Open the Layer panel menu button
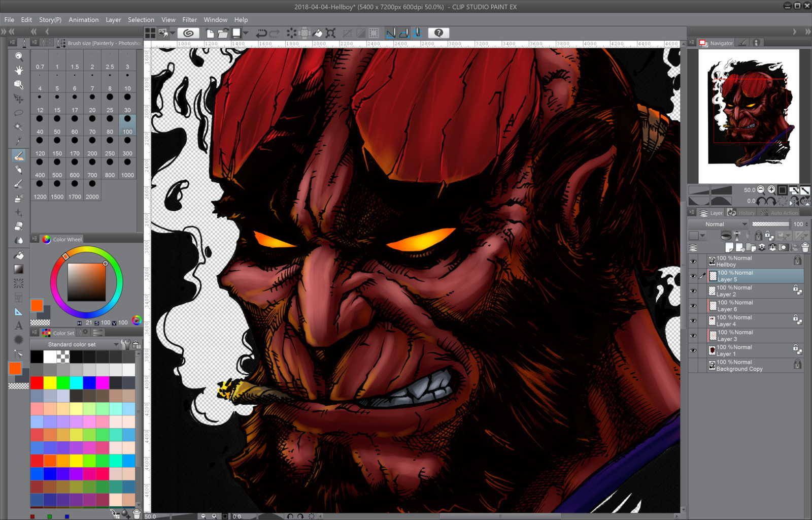The width and height of the screenshot is (812, 520). [692, 212]
